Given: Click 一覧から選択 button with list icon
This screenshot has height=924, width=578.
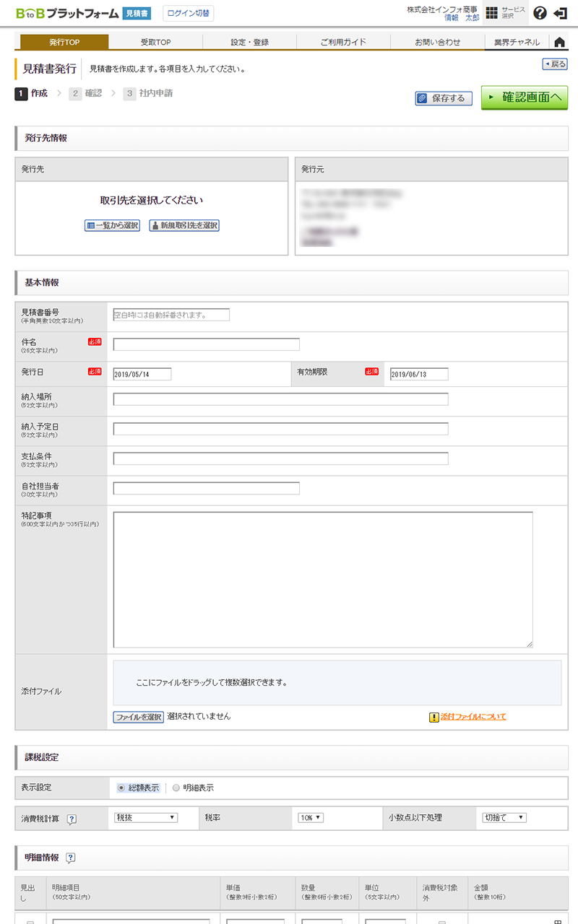Looking at the screenshot, I should tap(112, 225).
